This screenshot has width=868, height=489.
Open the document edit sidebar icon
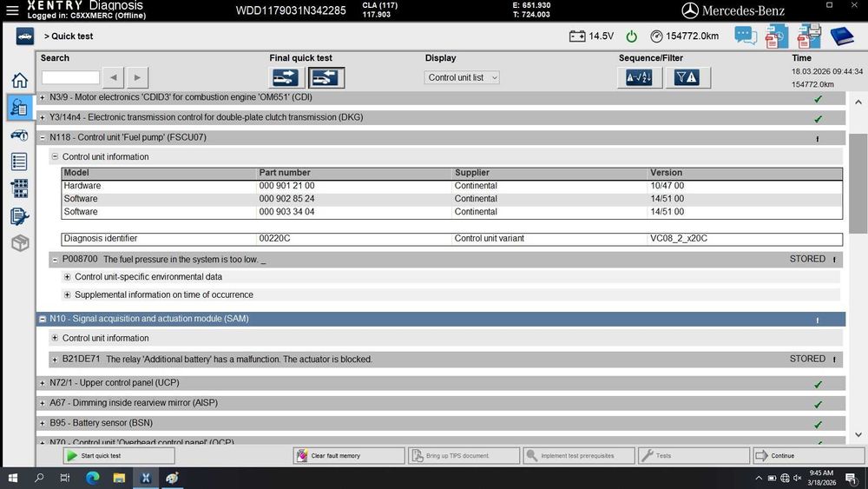point(19,216)
